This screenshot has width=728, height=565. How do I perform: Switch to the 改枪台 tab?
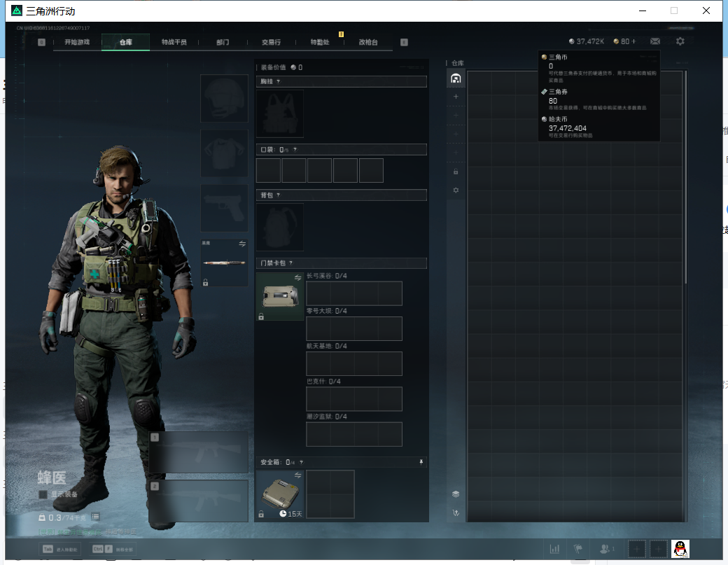click(368, 42)
